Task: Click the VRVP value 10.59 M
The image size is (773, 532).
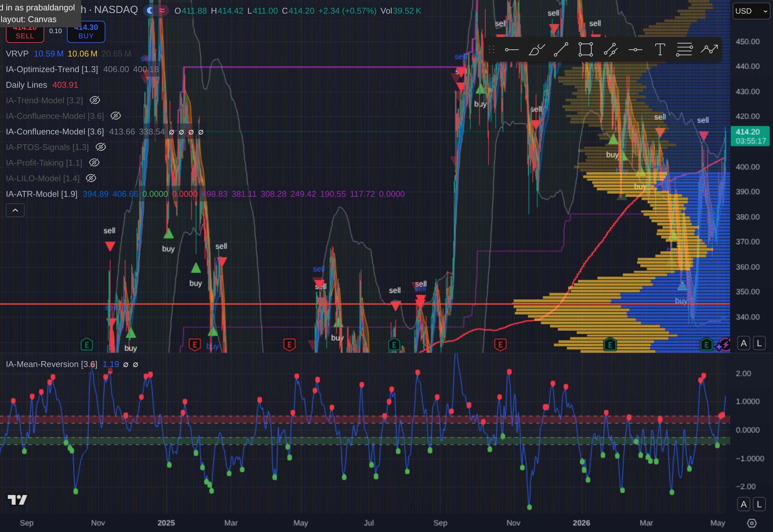Action: click(x=49, y=54)
